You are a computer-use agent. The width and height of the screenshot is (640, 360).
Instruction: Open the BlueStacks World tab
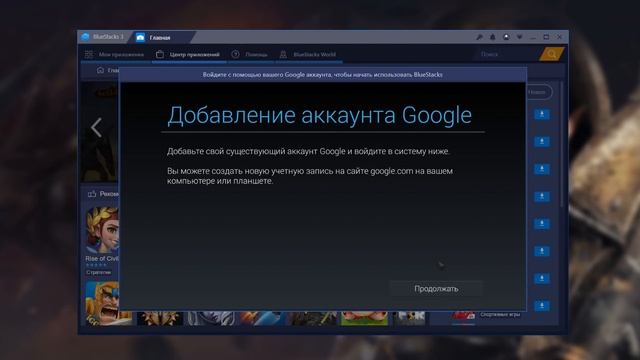(x=308, y=54)
